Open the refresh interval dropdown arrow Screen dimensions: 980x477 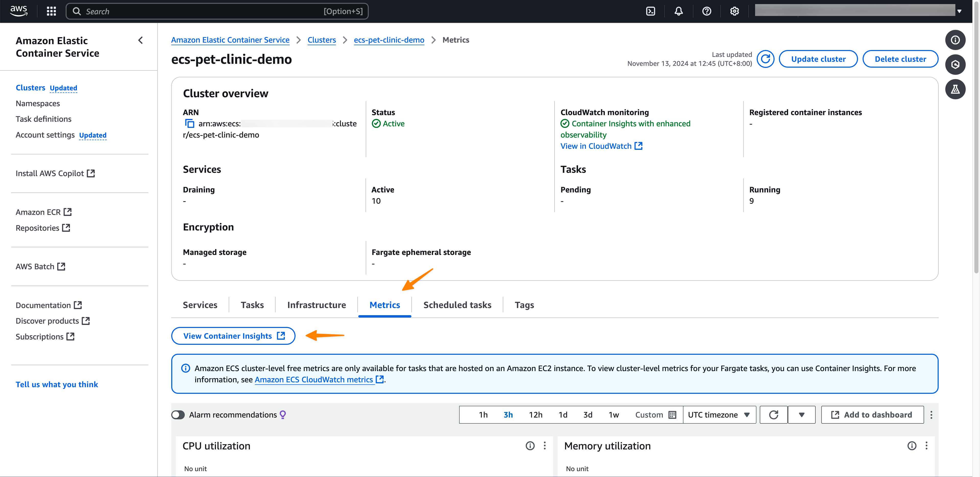pos(802,415)
